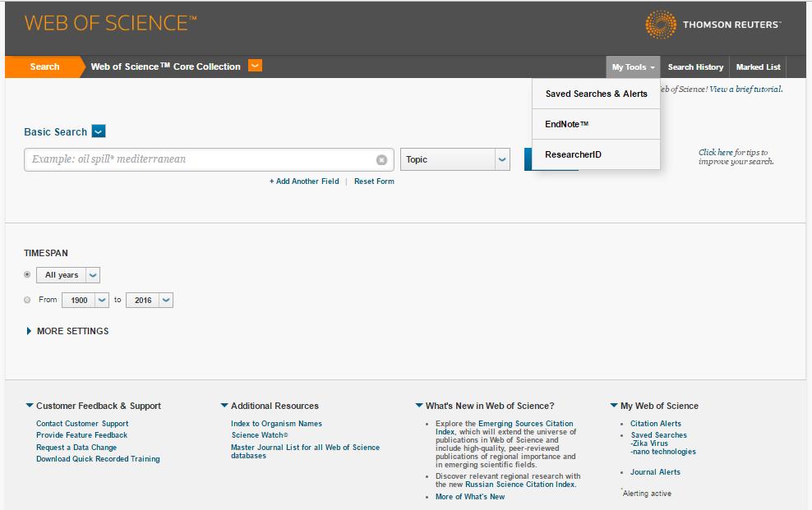Collapse the Additional Resources section

224,406
